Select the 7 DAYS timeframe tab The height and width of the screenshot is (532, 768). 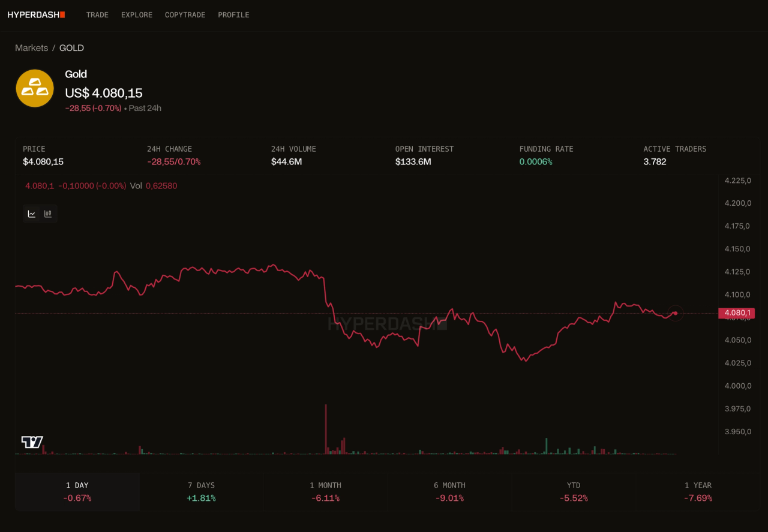[201, 492]
